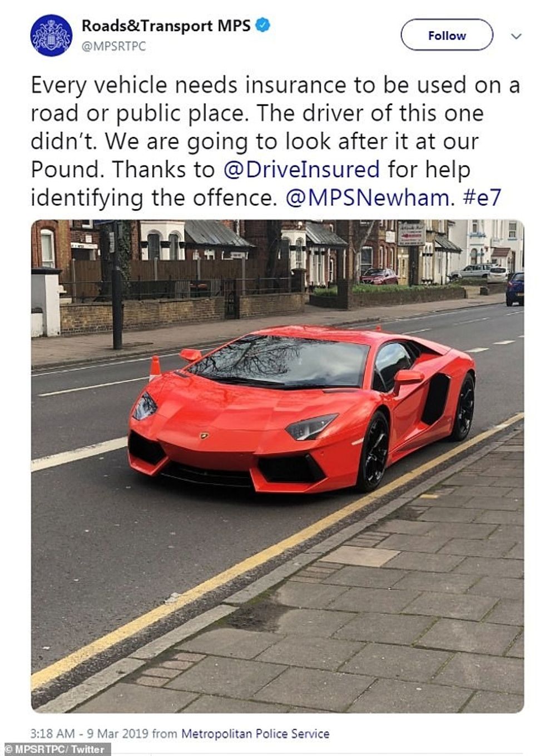This screenshot has width=545, height=756.
Task: Click the @MPSRTPC handle
Action: pyautogui.click(x=113, y=47)
